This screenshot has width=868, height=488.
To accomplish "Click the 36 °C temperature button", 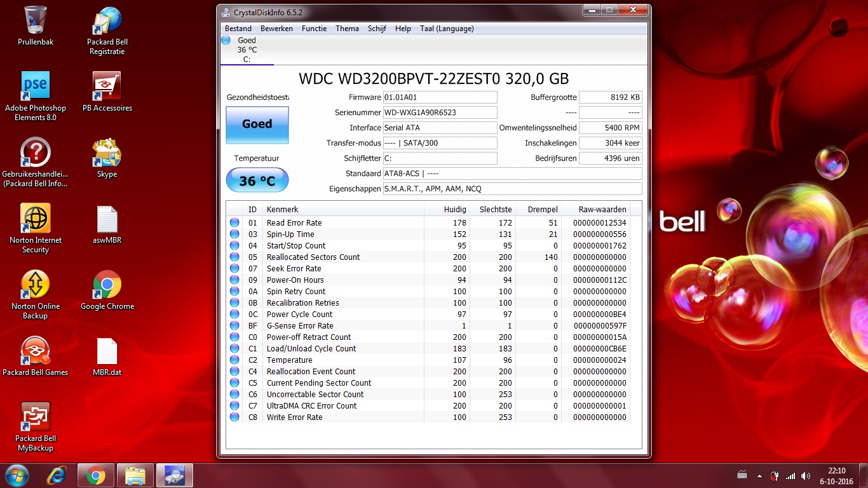I will (257, 181).
